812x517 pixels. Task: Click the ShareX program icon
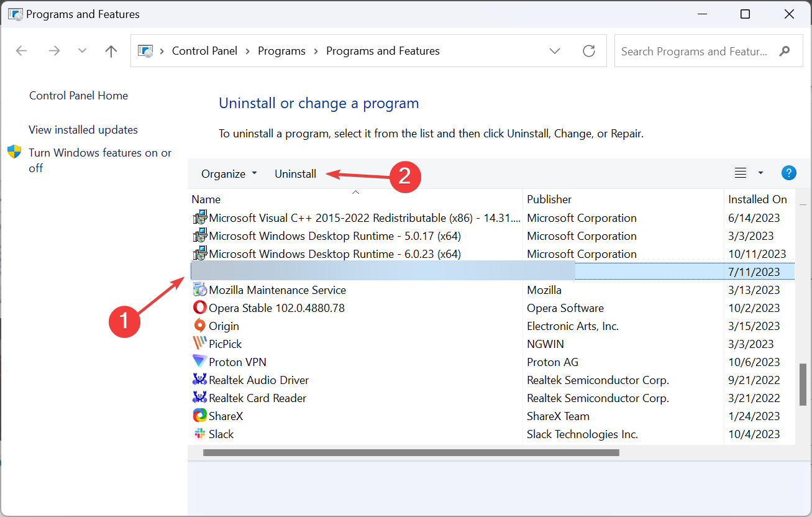[199, 416]
